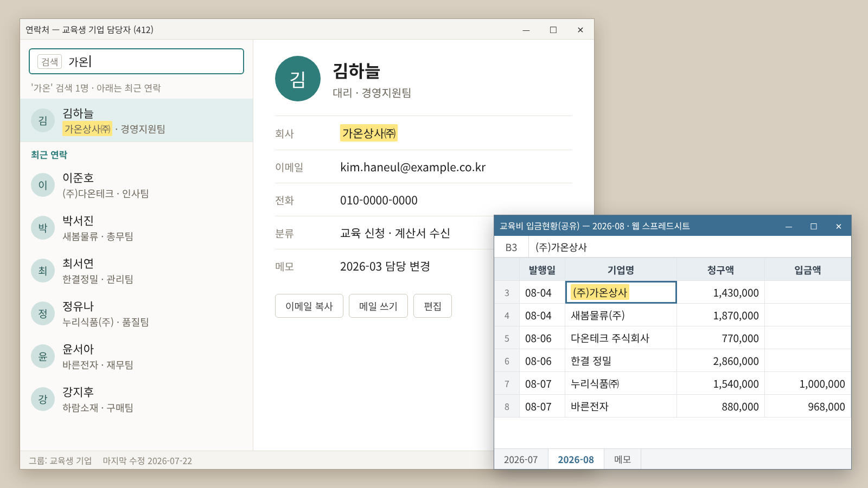Screen dimensions: 868x488
Task: Click the 이메일 복사 button
Action: click(309, 306)
